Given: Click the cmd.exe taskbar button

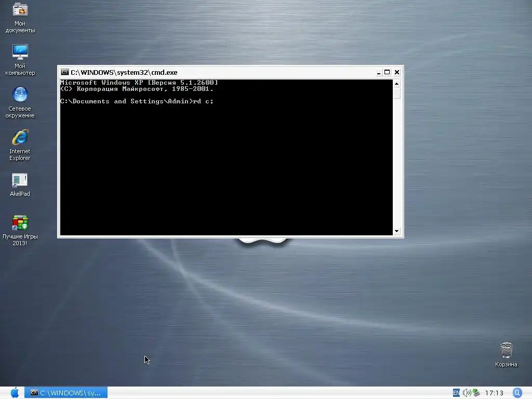Looking at the screenshot, I should 66,393.
